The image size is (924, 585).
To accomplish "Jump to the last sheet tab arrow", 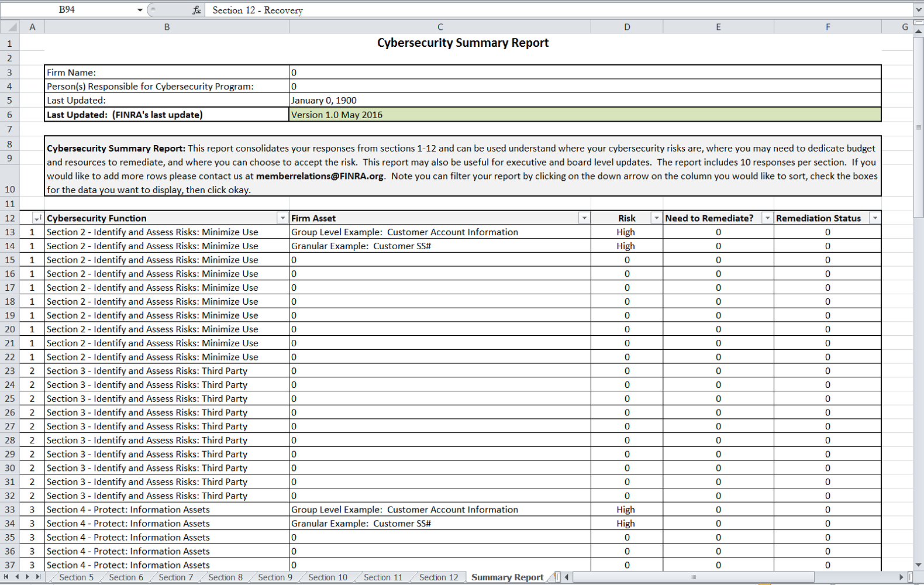I will 38,577.
